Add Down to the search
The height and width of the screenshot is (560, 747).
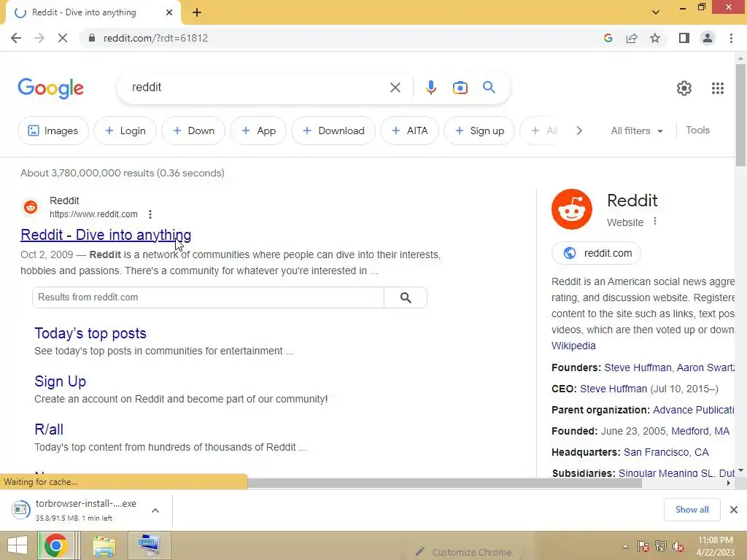[x=193, y=131]
